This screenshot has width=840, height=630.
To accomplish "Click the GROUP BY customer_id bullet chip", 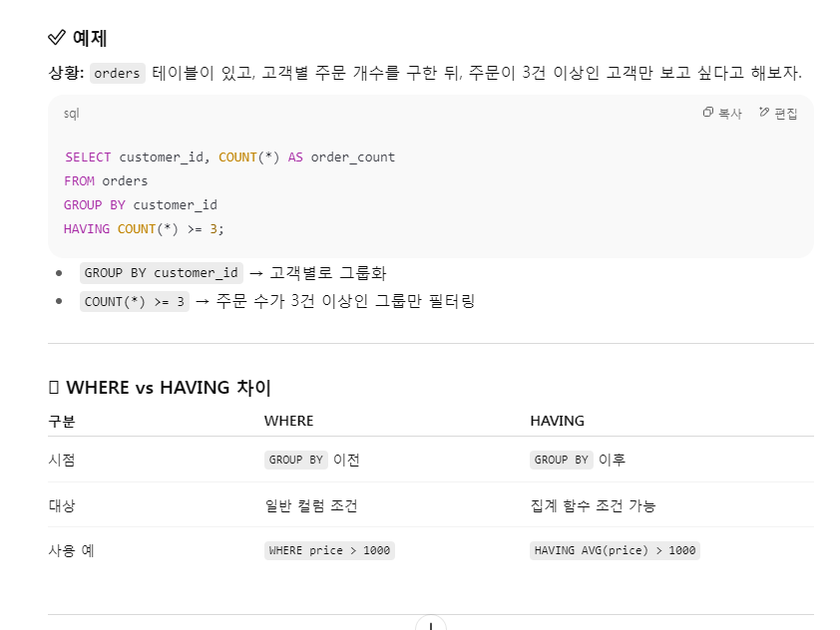I will 162,273.
